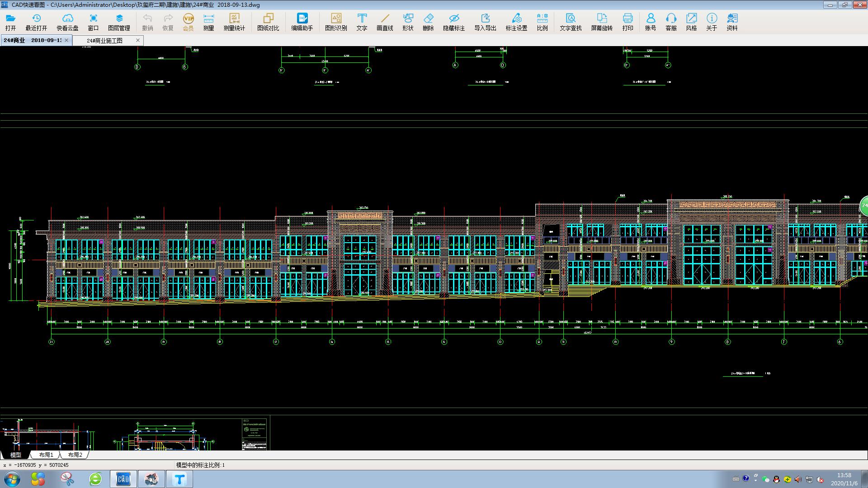Image resolution: width=868 pixels, height=488 pixels.
Task: Switch to the 24#商业施工图 tab
Action: (105, 41)
